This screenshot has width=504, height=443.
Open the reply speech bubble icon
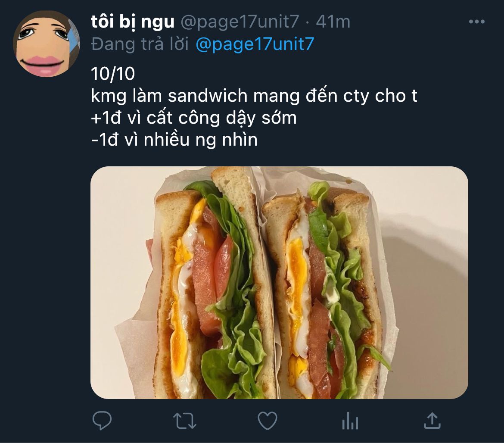pyautogui.click(x=102, y=420)
